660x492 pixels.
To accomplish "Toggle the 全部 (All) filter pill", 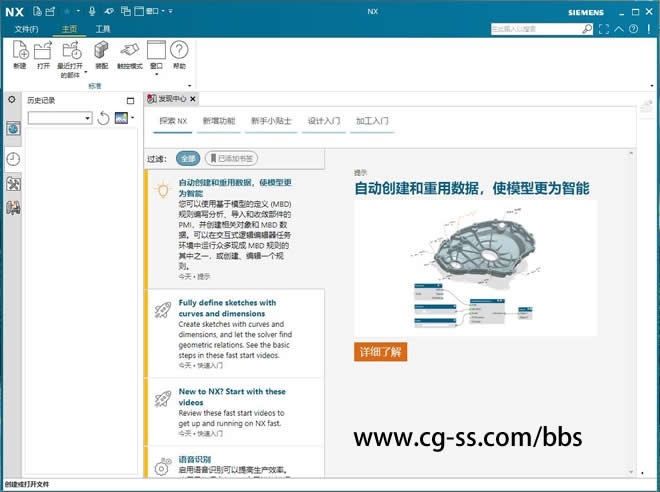I will click(x=187, y=158).
